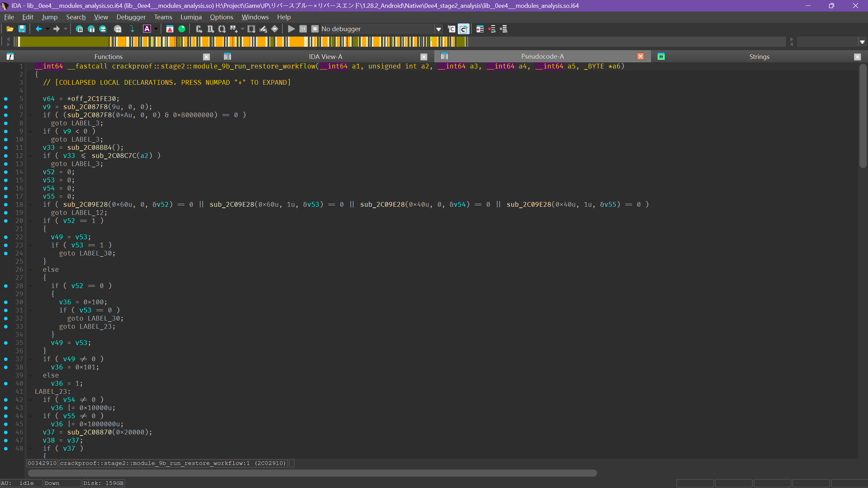Pause the debugger process
868x488 pixels.
tap(303, 29)
